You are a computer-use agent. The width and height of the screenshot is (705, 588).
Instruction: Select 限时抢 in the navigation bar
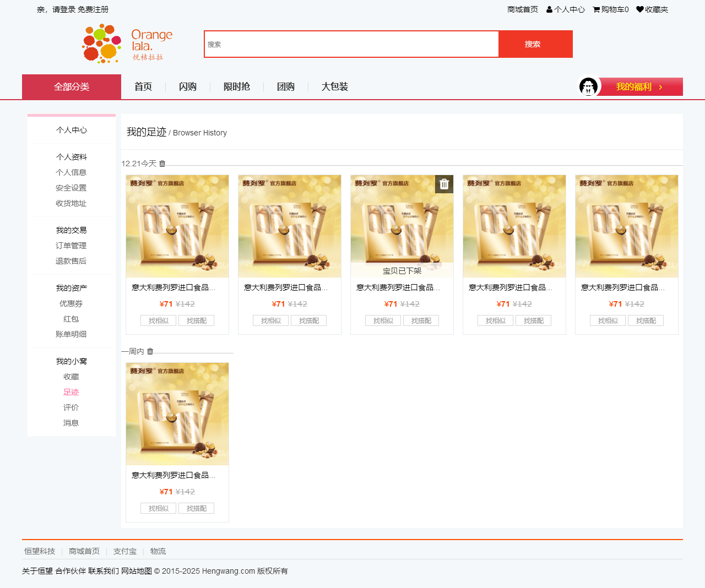[237, 87]
